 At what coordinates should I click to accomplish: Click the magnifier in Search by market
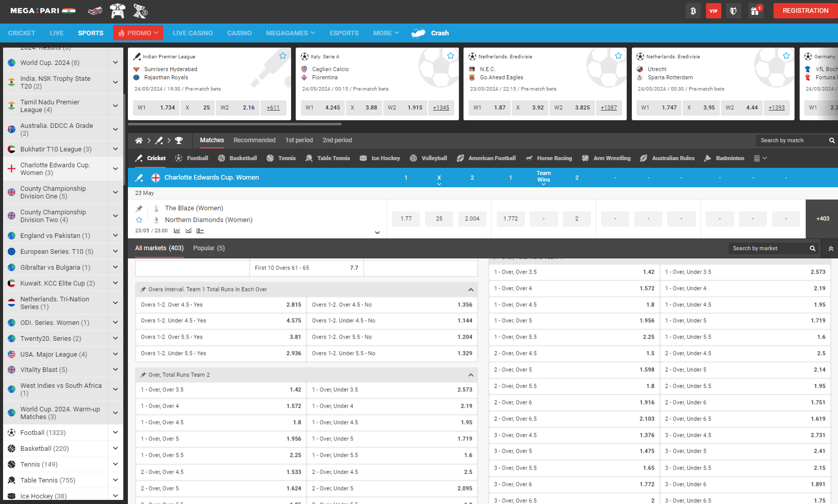pos(812,248)
